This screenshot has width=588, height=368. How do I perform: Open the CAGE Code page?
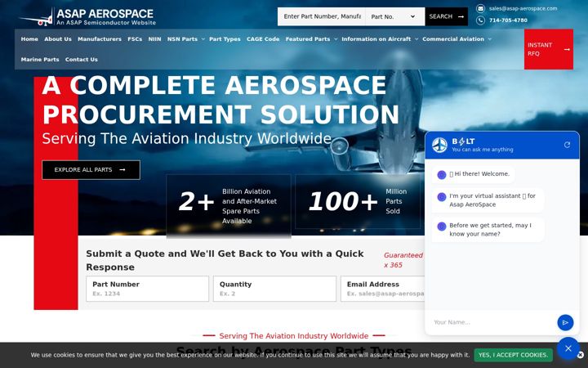click(263, 39)
